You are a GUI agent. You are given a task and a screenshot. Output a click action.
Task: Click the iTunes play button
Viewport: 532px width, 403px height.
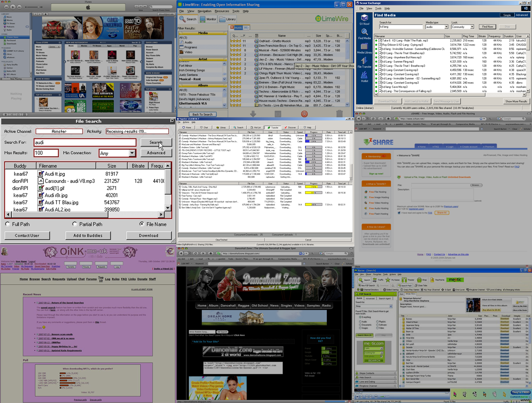(13, 7)
